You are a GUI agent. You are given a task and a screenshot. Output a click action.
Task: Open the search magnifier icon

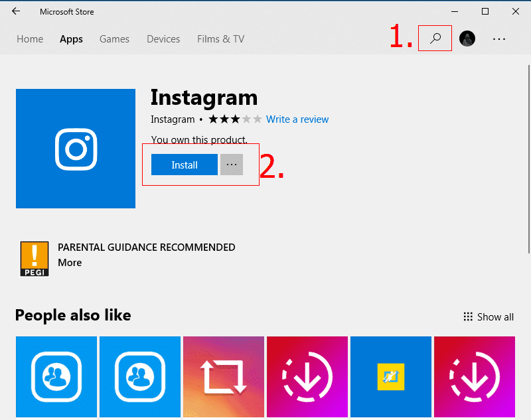435,38
